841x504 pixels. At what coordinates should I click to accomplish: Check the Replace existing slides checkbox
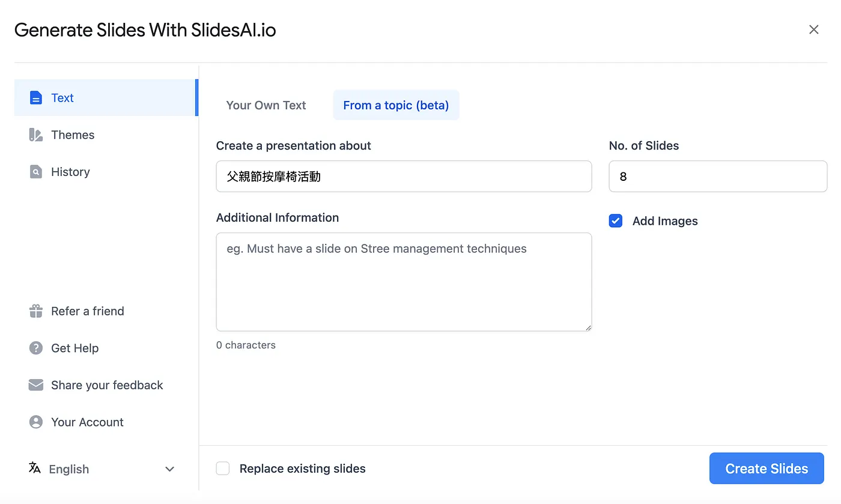[223, 469]
